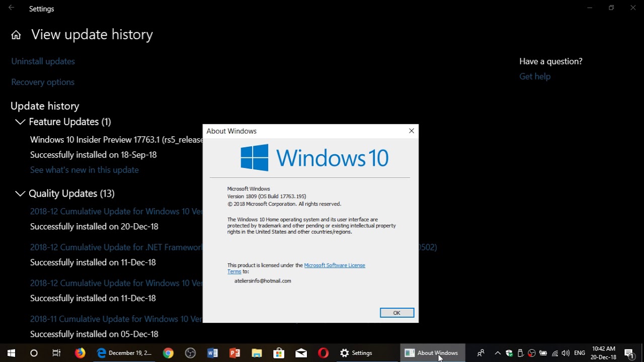Open Action Center notifications
The height and width of the screenshot is (362, 644).
pyautogui.click(x=629, y=353)
